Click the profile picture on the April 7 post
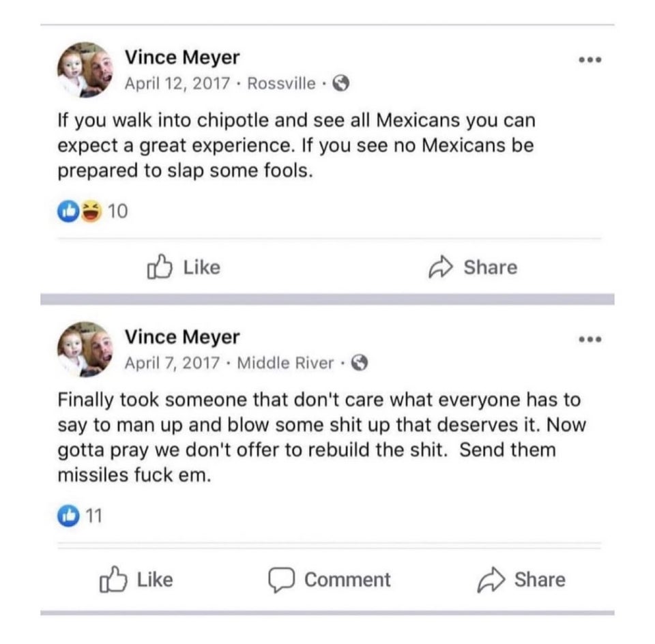The width and height of the screenshot is (655, 644). [x=84, y=349]
